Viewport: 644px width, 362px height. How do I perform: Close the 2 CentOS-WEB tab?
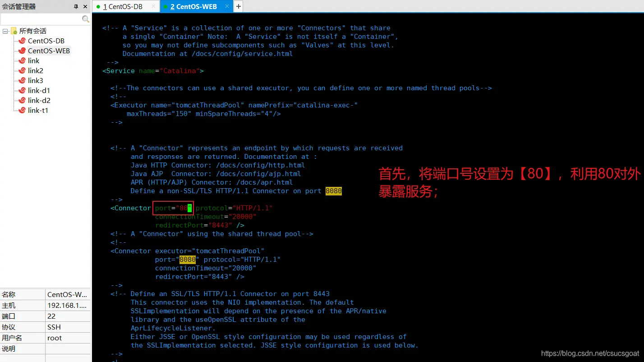click(226, 6)
